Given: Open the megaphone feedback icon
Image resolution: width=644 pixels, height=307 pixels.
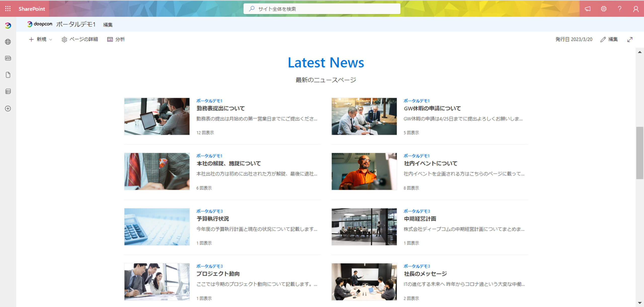Looking at the screenshot, I should tap(588, 9).
